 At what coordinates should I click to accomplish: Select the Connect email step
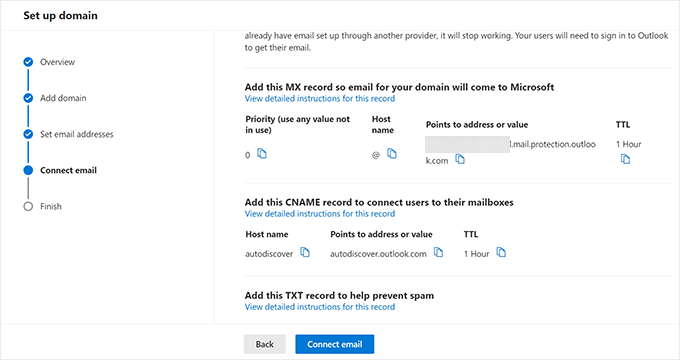69,170
